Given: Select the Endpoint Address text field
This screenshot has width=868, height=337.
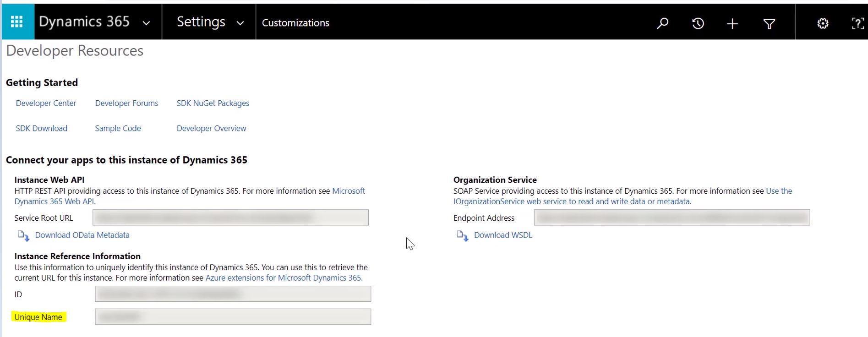Looking at the screenshot, I should pos(671,217).
